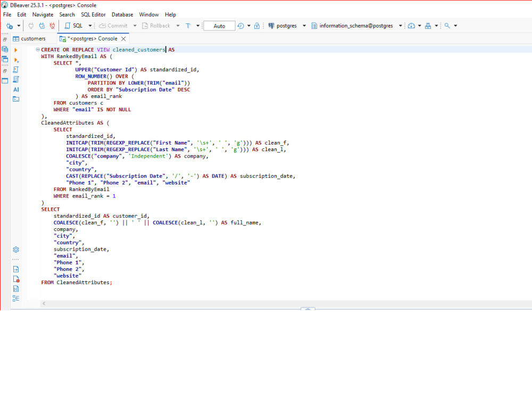Select the *<postgres> Console tab
This screenshot has height=399, width=532.
(x=93, y=39)
